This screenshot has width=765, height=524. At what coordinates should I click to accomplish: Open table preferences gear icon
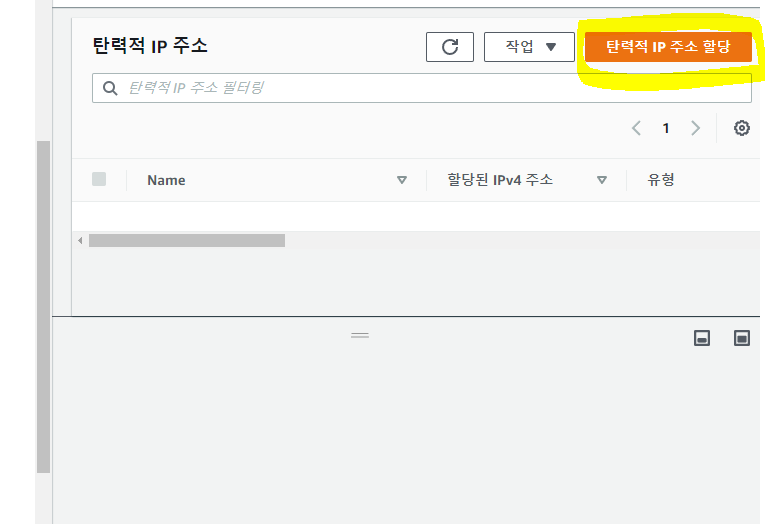click(x=742, y=128)
